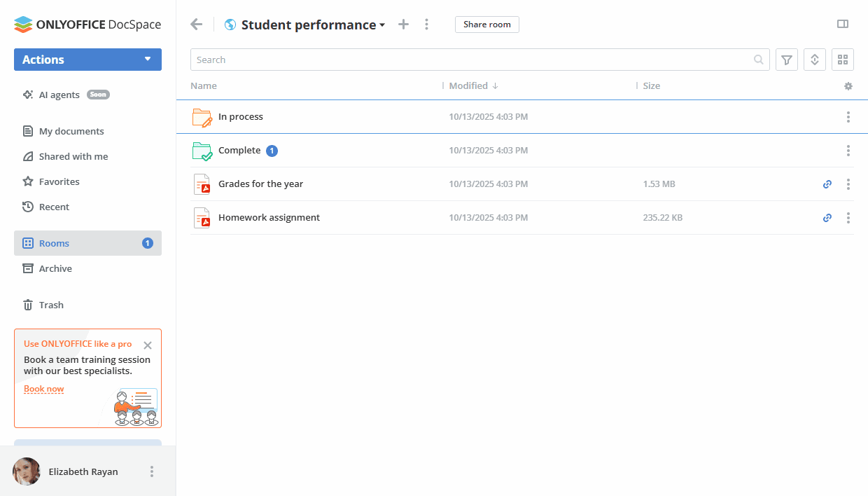Open Elizabeth Rayan profile options menu
Image resolution: width=868 pixels, height=496 pixels.
pos(152,471)
